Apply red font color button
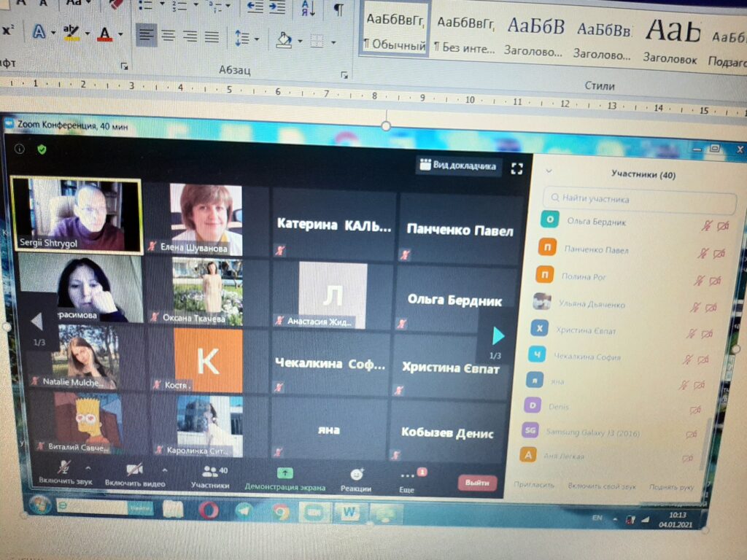This screenshot has width=747, height=560. 105,34
